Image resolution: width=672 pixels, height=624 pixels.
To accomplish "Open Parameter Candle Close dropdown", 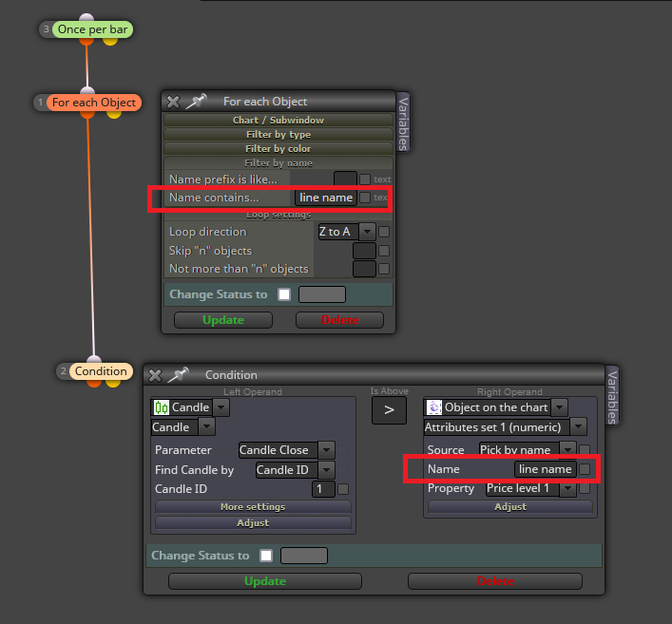I will coord(287,450).
